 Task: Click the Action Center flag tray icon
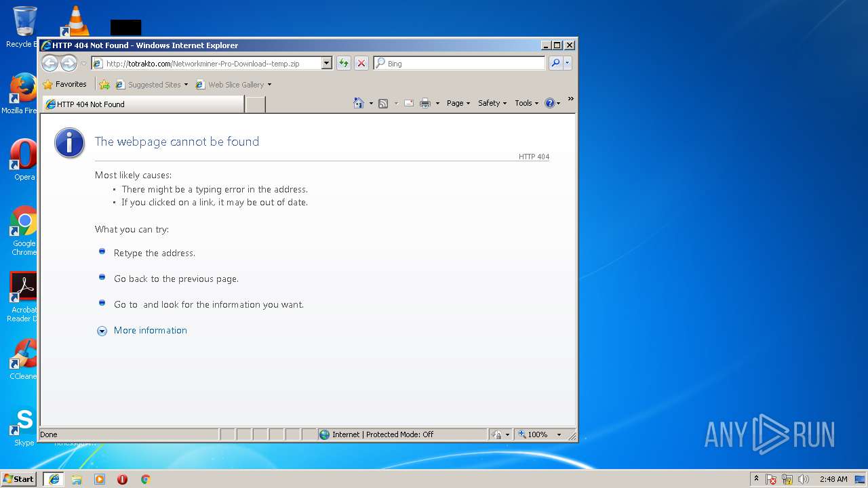pos(771,479)
